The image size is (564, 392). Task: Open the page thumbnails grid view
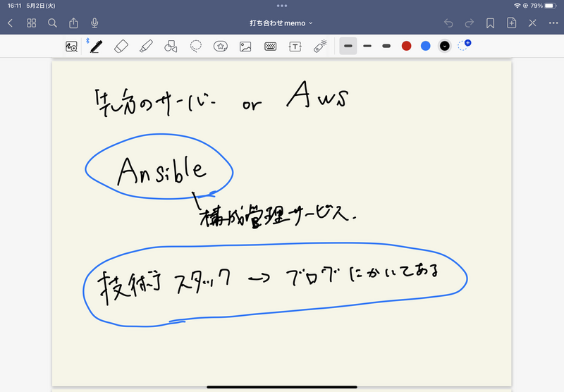[32, 23]
